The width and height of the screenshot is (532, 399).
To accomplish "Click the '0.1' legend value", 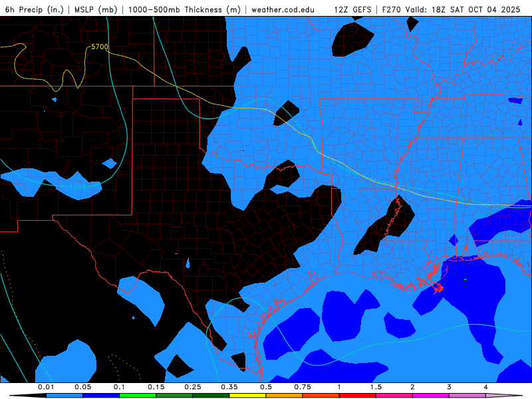I will point(119,387).
